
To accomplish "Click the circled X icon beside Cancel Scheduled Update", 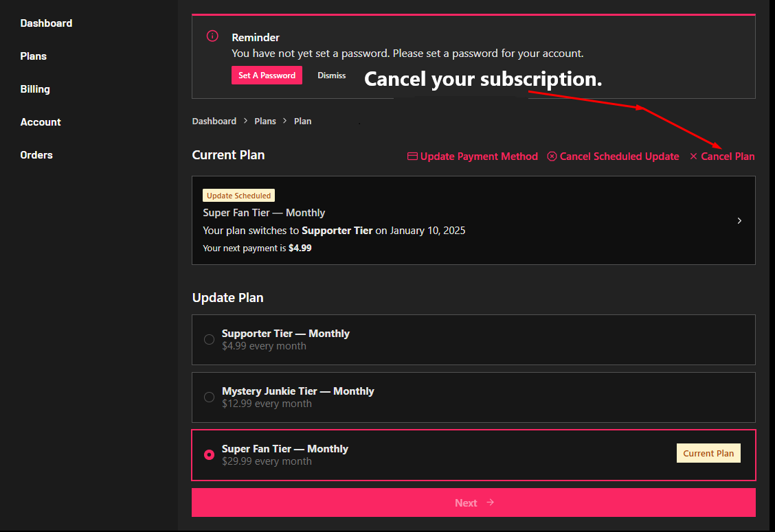I will [552, 156].
